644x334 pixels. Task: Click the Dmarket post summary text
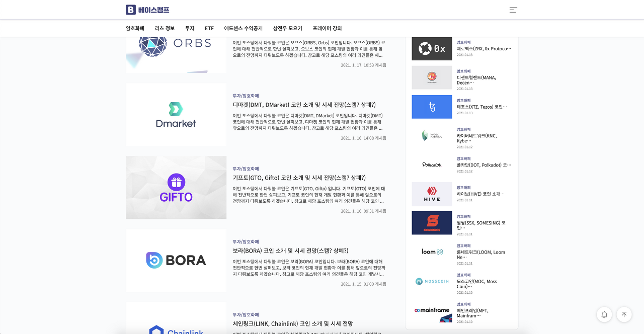(x=308, y=122)
